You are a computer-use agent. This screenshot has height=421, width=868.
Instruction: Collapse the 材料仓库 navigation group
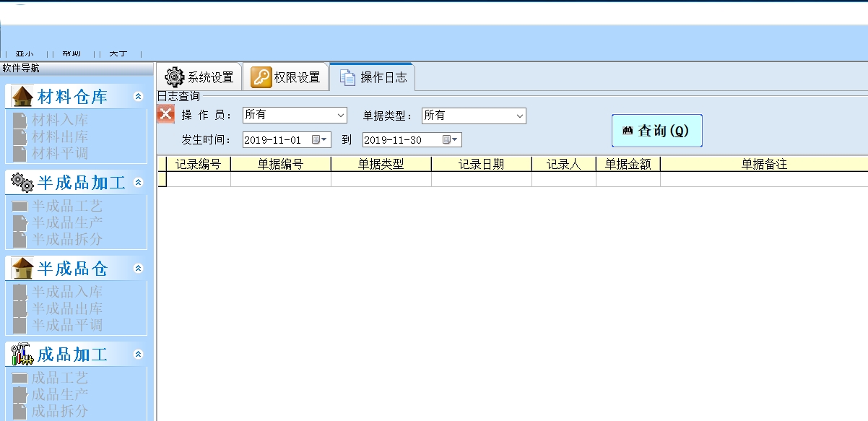coord(138,97)
